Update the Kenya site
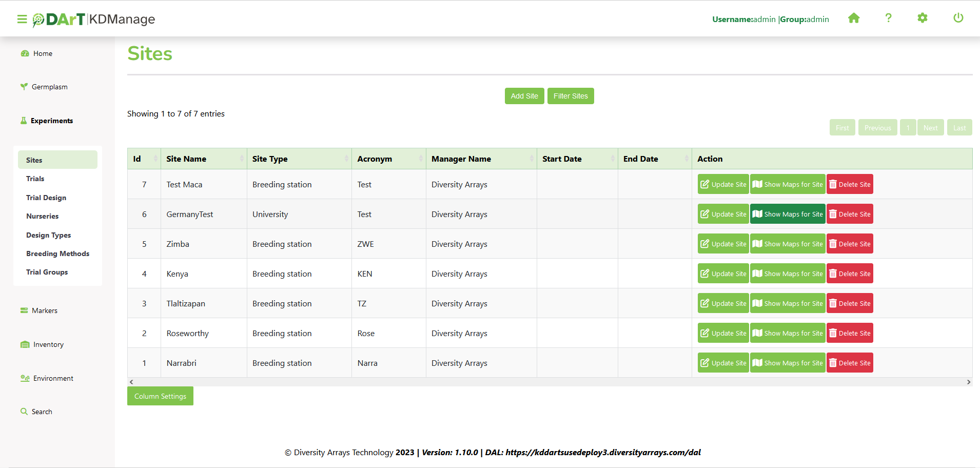Image resolution: width=980 pixels, height=468 pixels. 723,274
